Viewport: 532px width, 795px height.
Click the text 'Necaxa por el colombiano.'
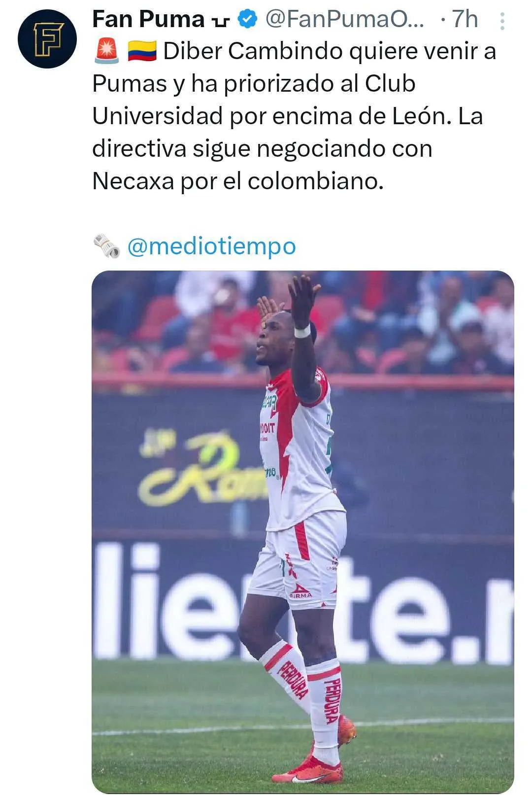[x=238, y=181]
